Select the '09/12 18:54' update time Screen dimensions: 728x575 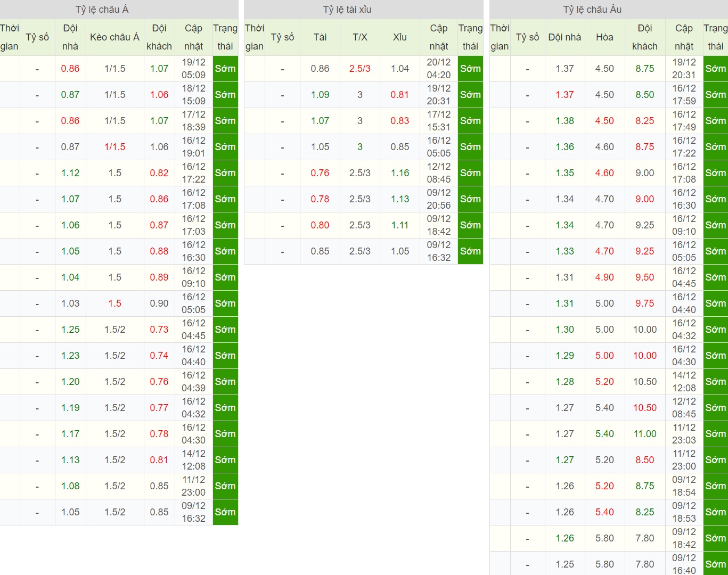[684, 486]
